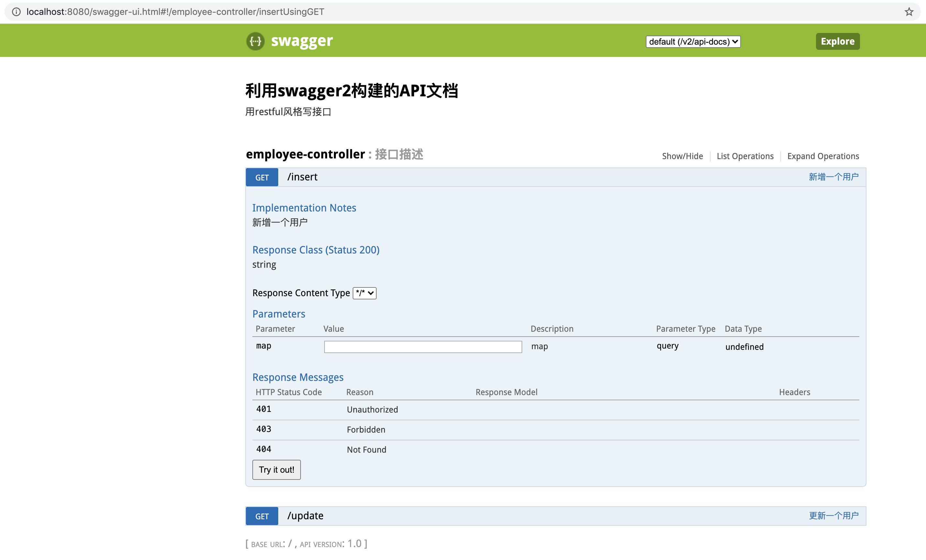
Task: Click the Response Model column header
Action: click(x=506, y=392)
